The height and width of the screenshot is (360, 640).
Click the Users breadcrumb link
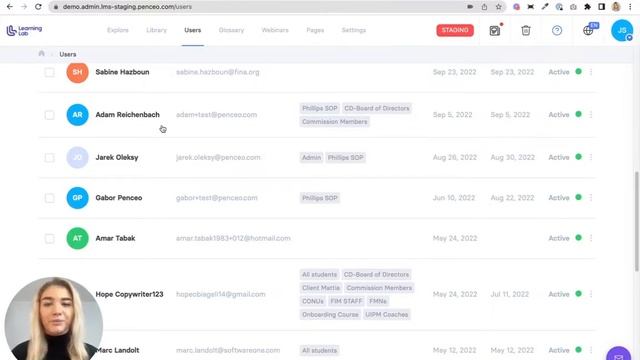68,54
